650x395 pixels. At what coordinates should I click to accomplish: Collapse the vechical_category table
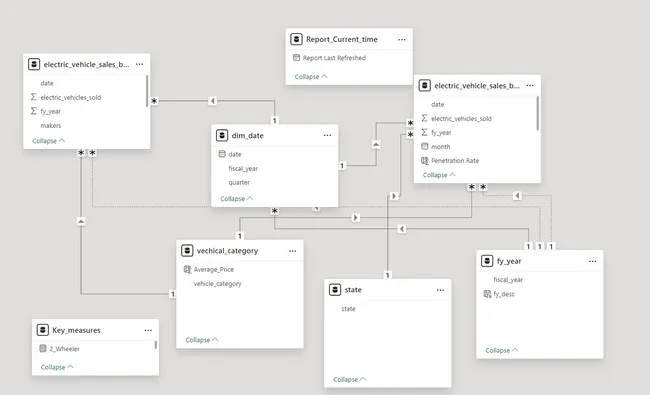pos(201,340)
